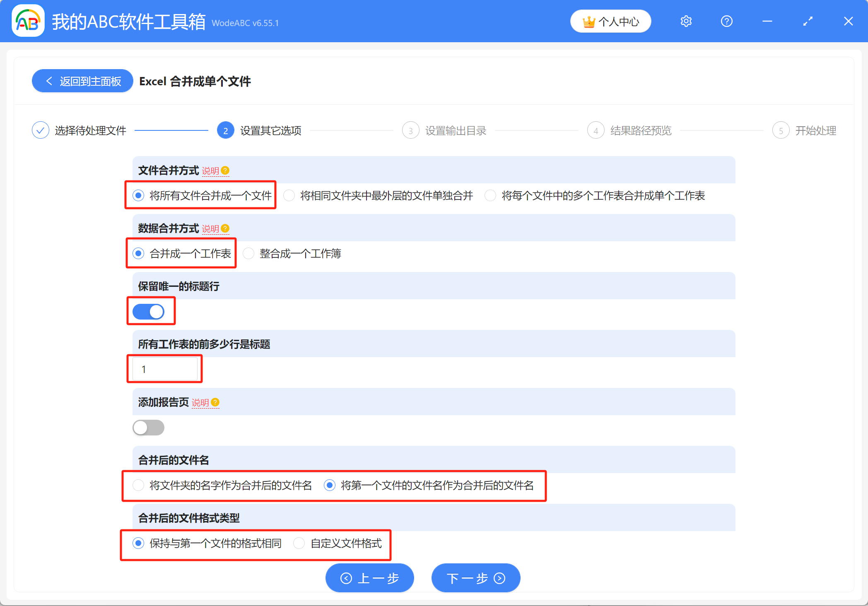Click the header rows number input field

click(164, 368)
